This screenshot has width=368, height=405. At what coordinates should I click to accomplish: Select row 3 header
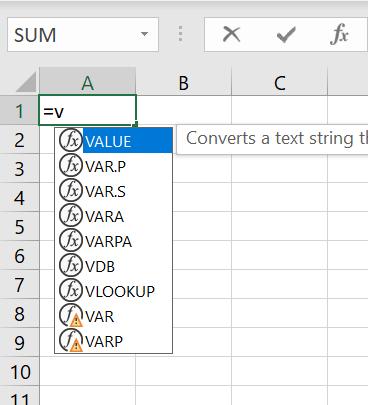tap(19, 168)
